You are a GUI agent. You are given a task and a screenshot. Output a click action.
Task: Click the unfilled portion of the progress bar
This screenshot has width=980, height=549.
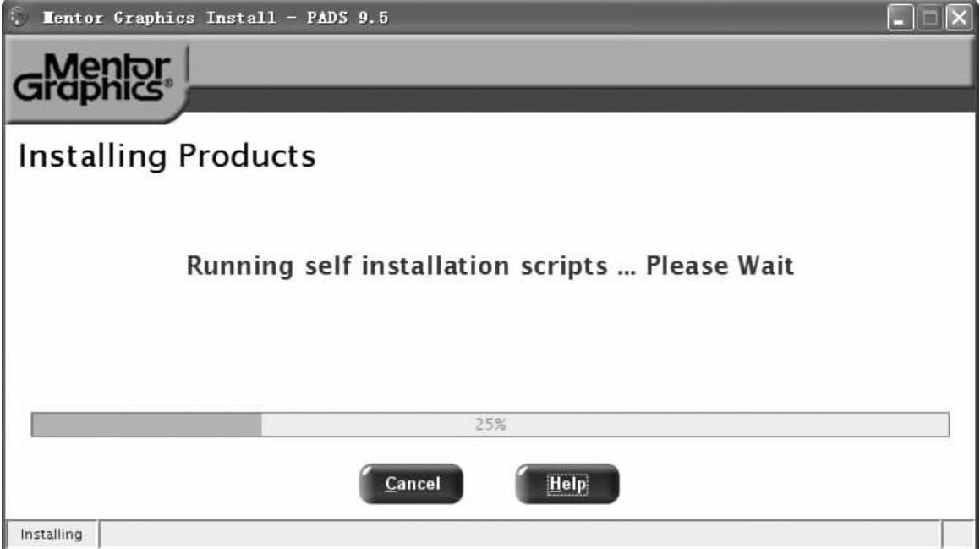[719, 425]
